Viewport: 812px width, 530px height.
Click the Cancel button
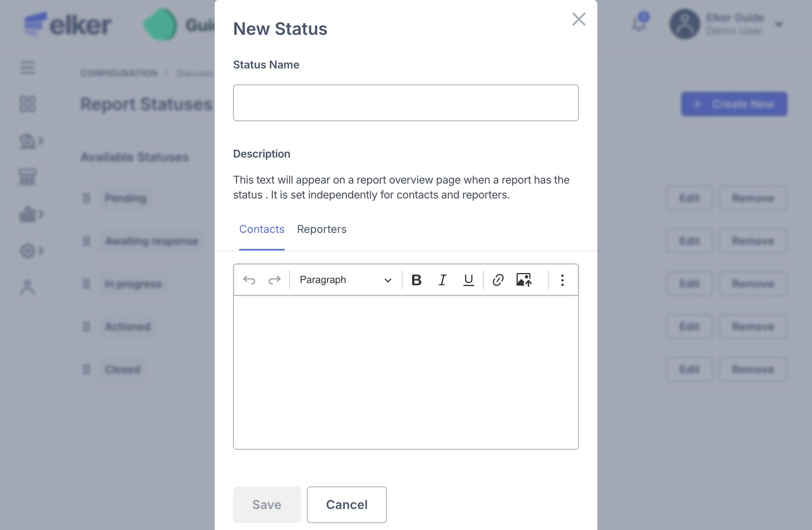347,505
